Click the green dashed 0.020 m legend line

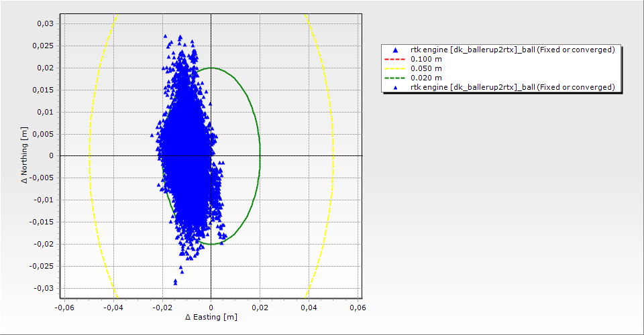[x=394, y=78]
